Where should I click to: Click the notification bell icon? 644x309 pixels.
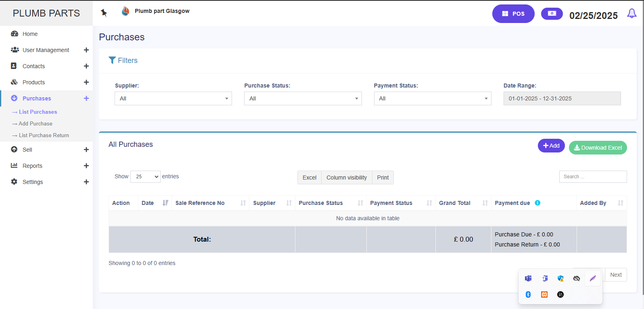pos(631,14)
